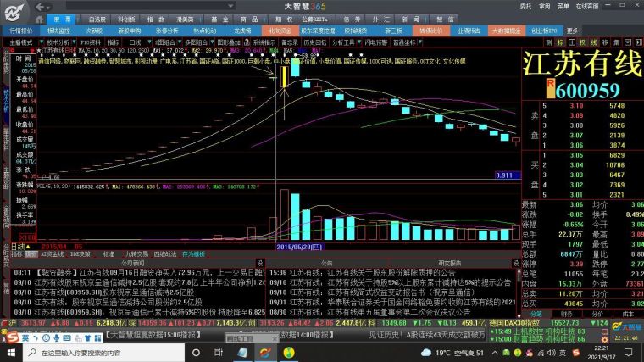Click the 业绩预告 button
644x362 pixels.
pyautogui.click(x=469, y=31)
